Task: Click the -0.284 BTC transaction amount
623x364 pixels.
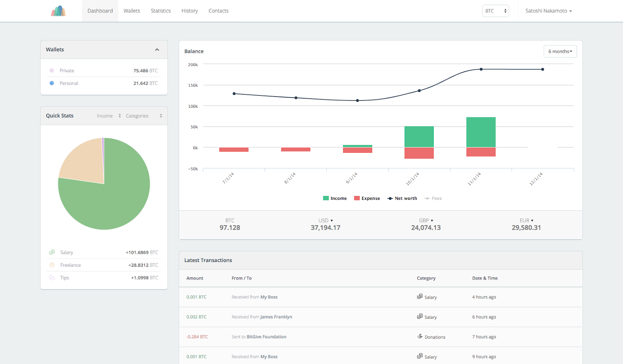Action: pos(197,337)
